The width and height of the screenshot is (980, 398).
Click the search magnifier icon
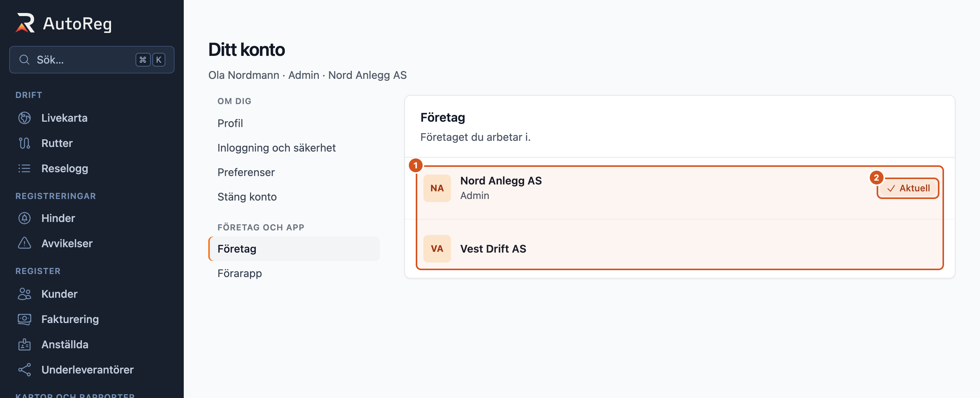pos(24,60)
